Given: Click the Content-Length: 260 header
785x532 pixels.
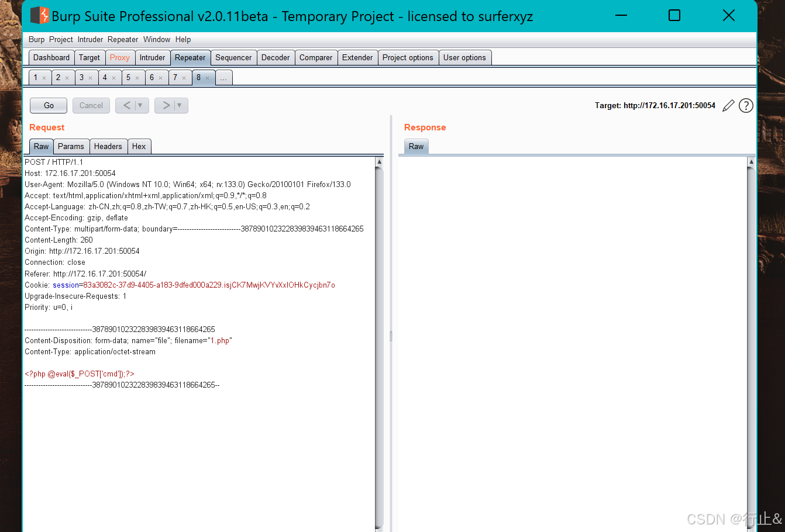Looking at the screenshot, I should tap(58, 240).
